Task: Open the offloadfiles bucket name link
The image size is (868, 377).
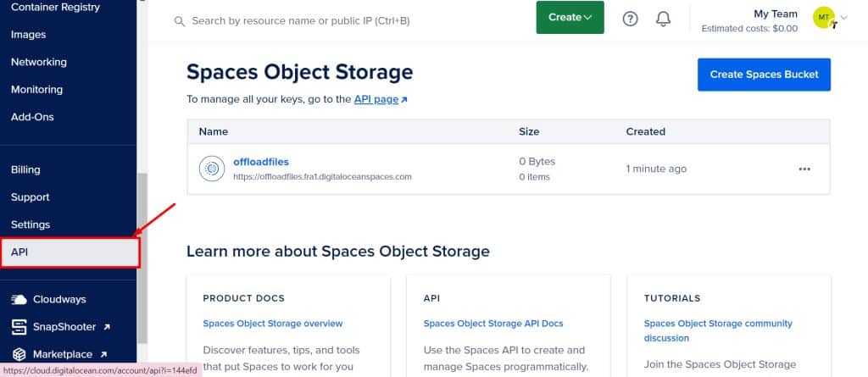Action: click(261, 162)
